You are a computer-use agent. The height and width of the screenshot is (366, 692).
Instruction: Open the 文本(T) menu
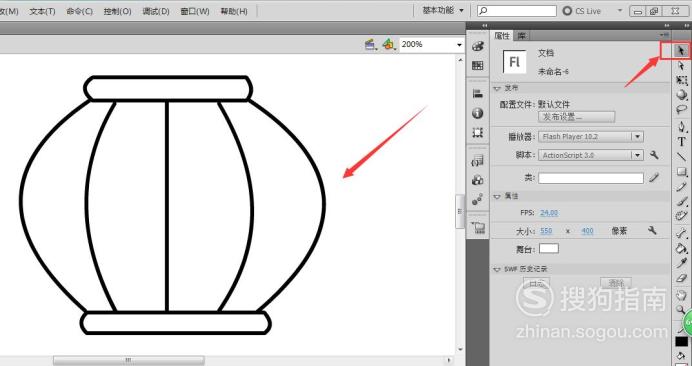42,11
